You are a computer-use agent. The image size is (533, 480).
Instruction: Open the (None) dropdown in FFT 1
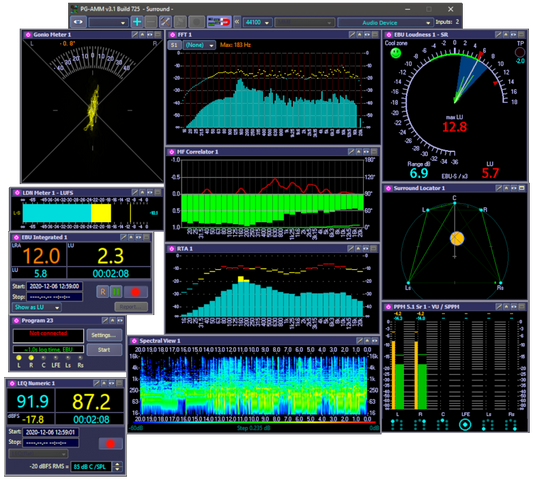199,45
